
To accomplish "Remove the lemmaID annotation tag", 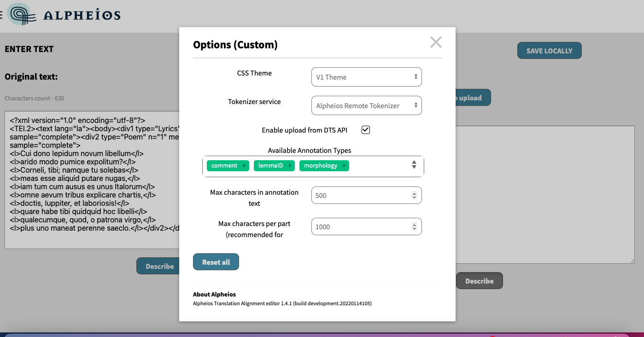I will pyautogui.click(x=289, y=165).
